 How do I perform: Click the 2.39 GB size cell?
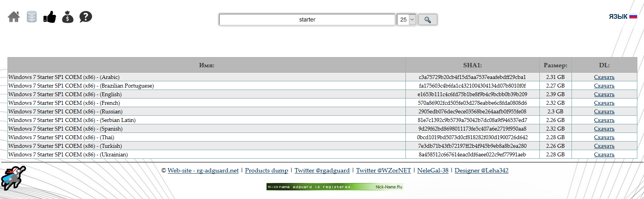(x=555, y=94)
